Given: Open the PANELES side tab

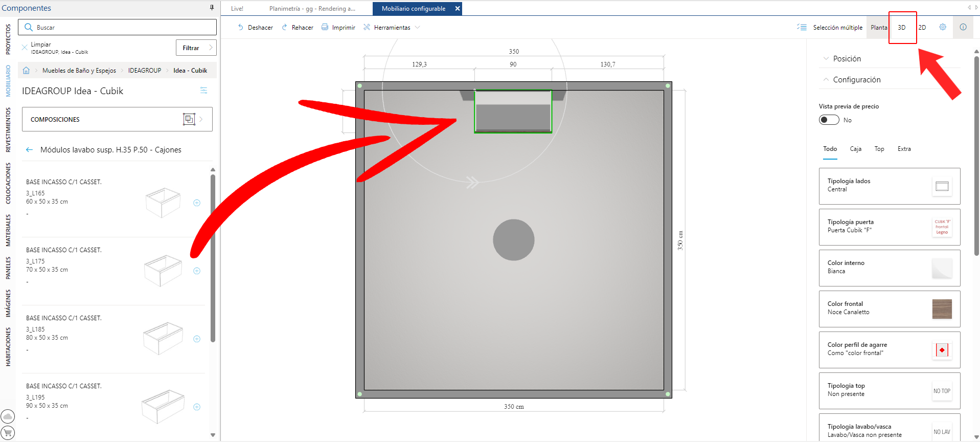Looking at the screenshot, I should coord(8,268).
